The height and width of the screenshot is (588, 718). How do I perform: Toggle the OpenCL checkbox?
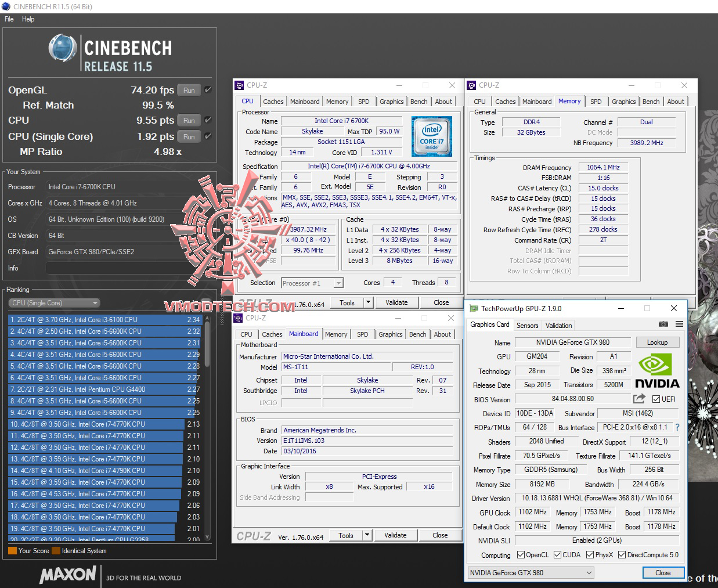tap(521, 555)
